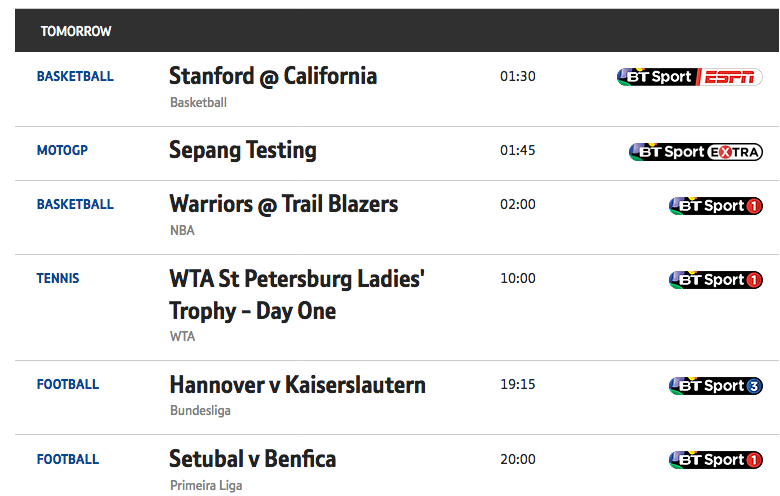Click the Bundesliga subtitle text

tap(200, 410)
